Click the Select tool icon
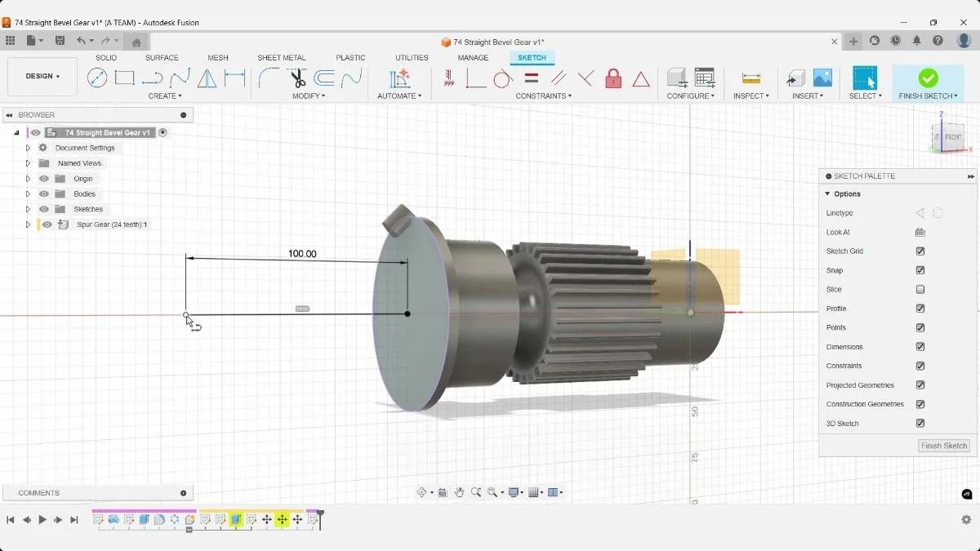Viewport: 980px width, 551px height. (865, 78)
